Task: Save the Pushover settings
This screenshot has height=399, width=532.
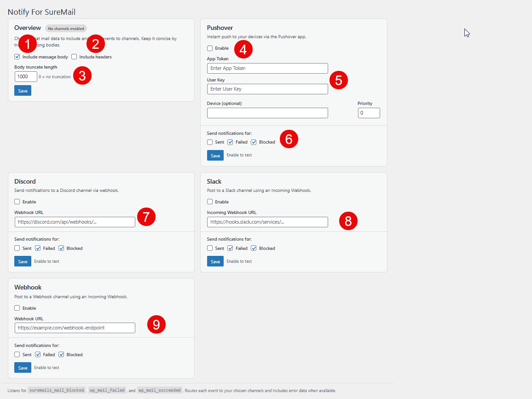Action: point(215,156)
